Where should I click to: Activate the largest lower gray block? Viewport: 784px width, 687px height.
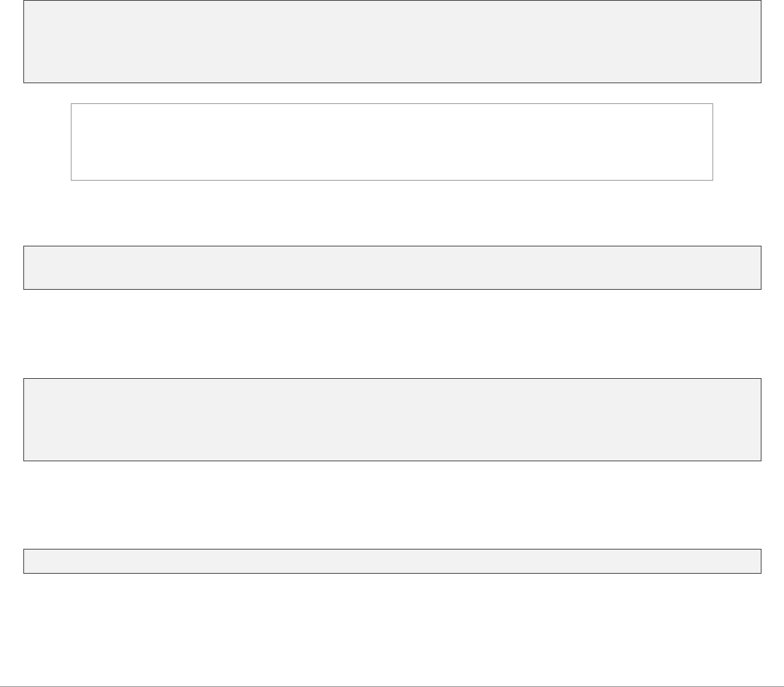pos(392,420)
